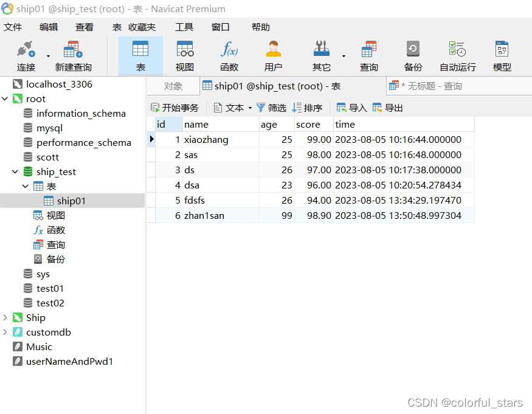Click the name column header
The height and width of the screenshot is (414, 532).
point(221,125)
